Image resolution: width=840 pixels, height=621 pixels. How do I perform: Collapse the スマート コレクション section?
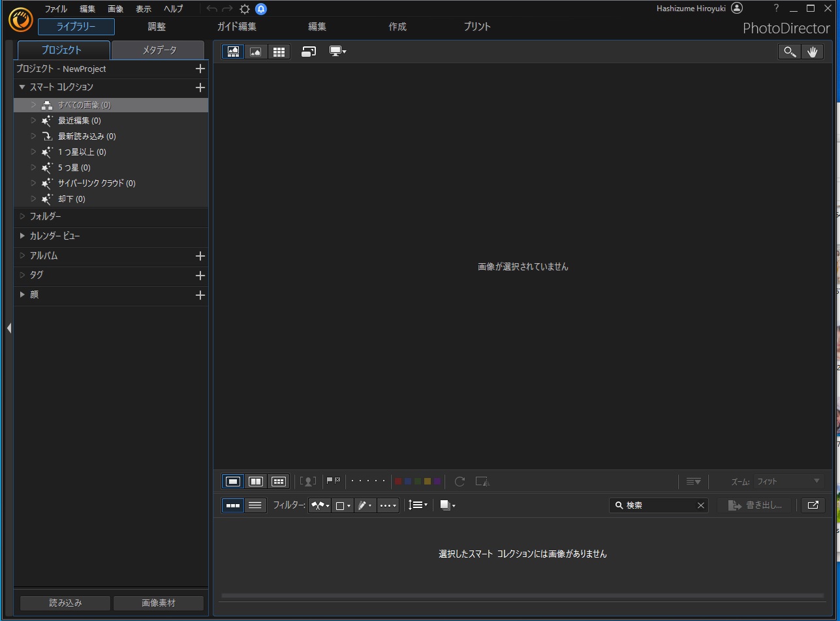pyautogui.click(x=22, y=87)
